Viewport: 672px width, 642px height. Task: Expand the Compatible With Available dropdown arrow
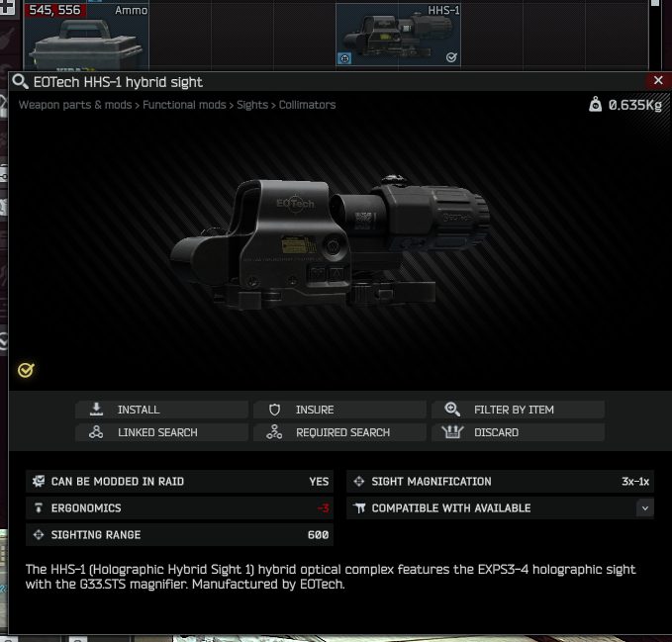[x=644, y=507]
